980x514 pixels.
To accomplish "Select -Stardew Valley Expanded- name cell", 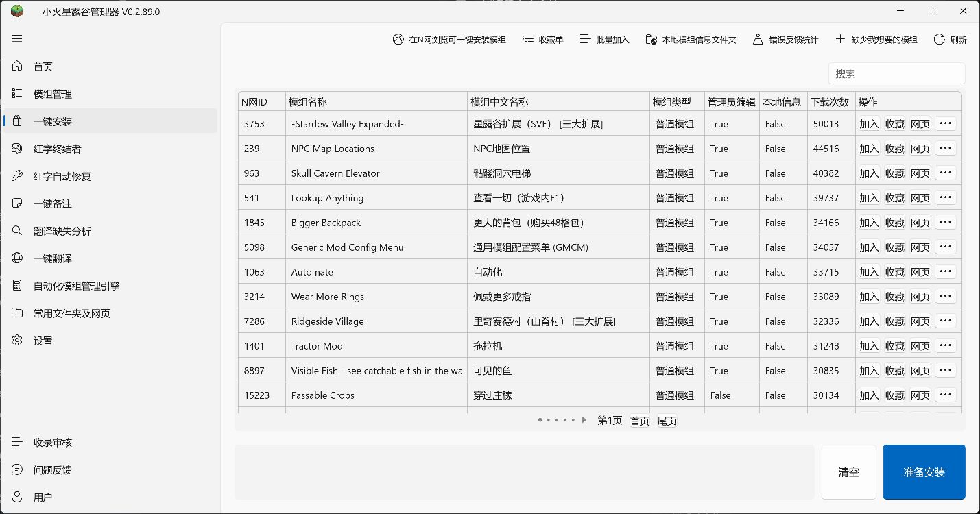I will click(x=376, y=124).
